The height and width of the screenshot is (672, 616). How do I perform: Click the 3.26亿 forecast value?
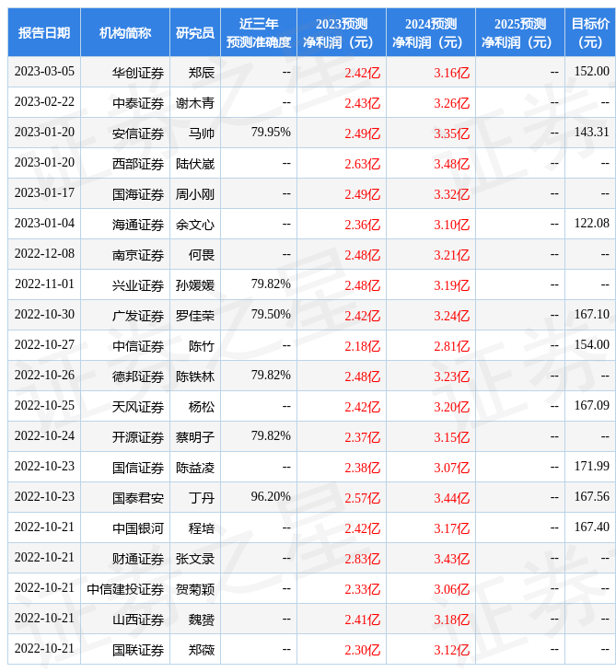451,103
